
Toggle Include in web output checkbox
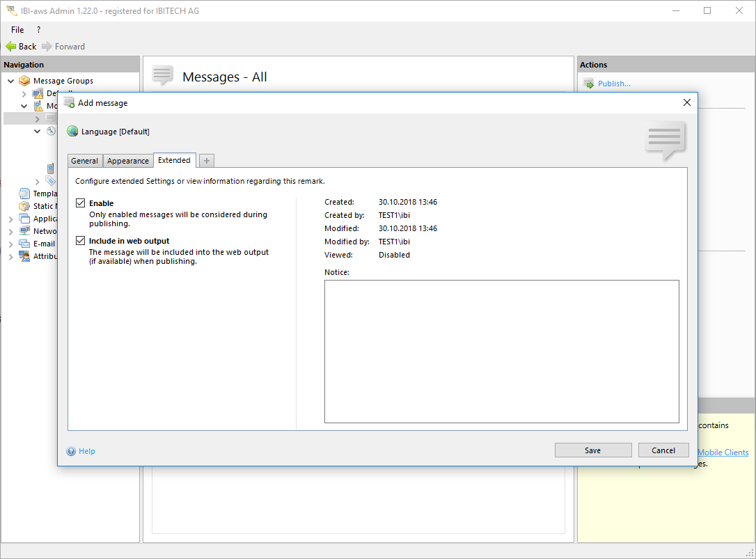[81, 241]
